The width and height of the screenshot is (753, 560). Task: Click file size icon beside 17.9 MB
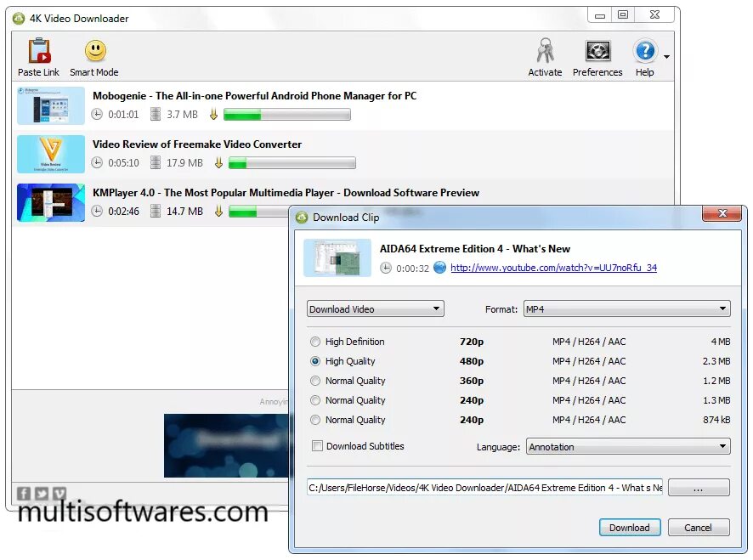[x=156, y=163]
